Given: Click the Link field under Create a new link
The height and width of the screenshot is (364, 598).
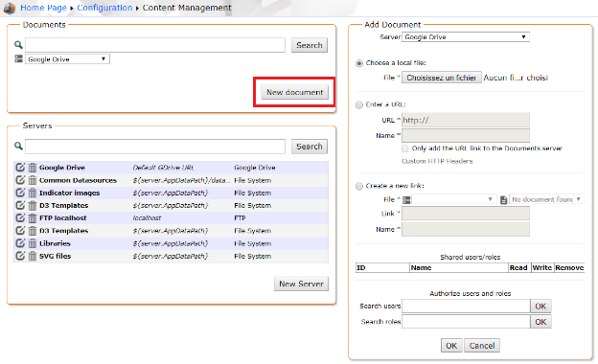Looking at the screenshot, I should pyautogui.click(x=466, y=214).
